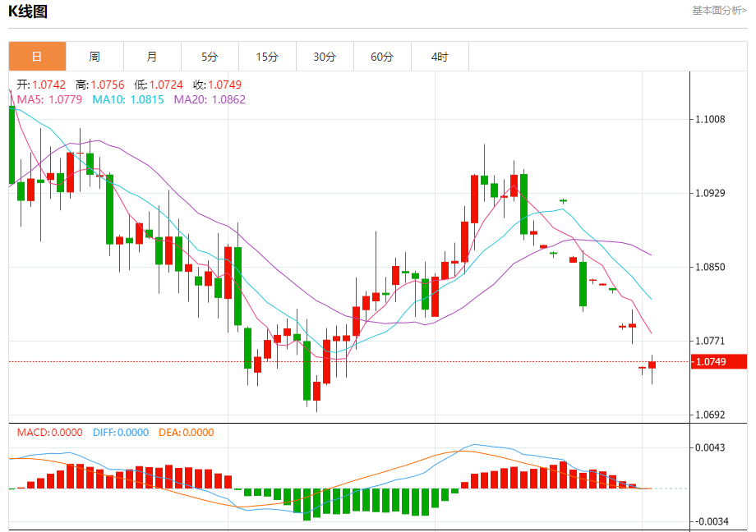Click the K线图 chart title
Viewport: 756px width, 532px height.
[x=28, y=11]
